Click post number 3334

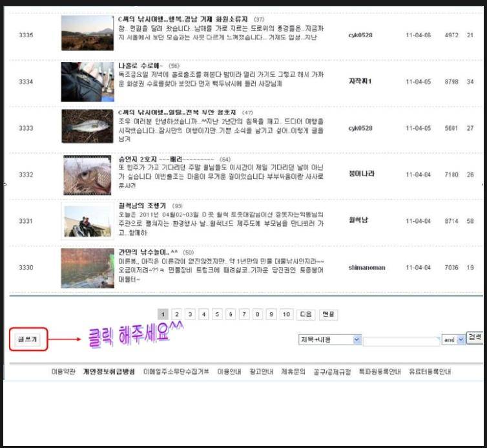pyautogui.click(x=26, y=81)
